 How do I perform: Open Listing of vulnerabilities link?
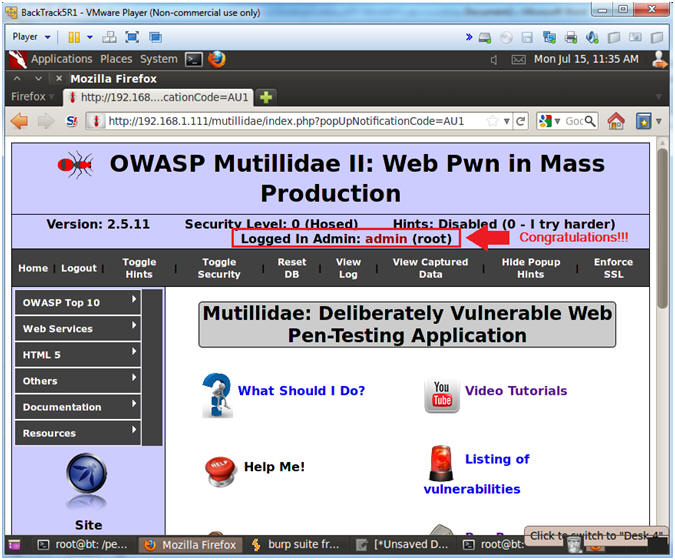477,474
